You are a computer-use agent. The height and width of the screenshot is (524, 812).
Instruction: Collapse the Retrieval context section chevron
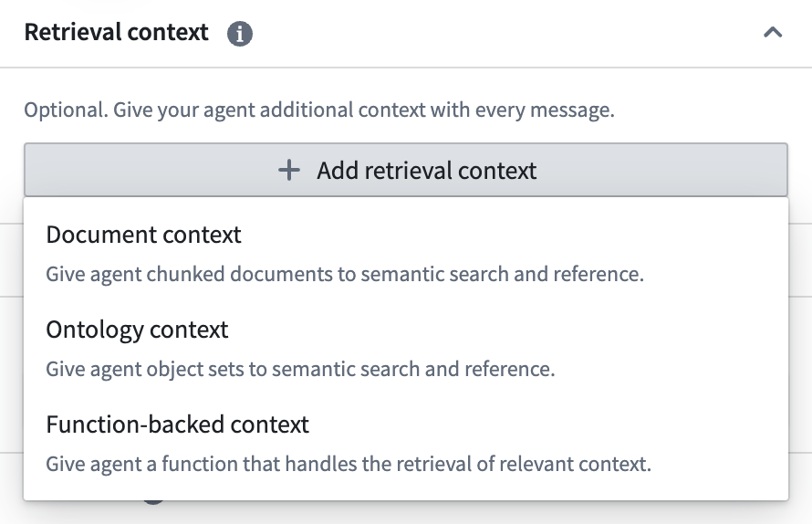point(772,33)
